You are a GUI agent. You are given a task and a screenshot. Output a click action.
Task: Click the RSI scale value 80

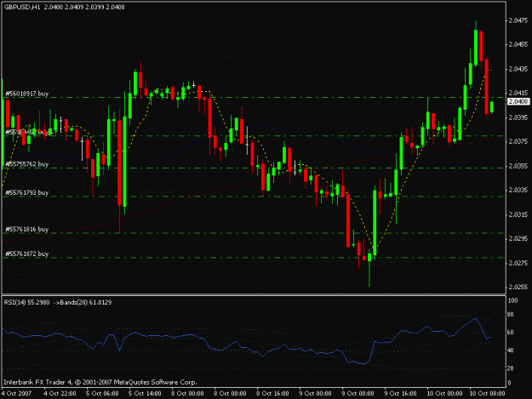(x=512, y=315)
